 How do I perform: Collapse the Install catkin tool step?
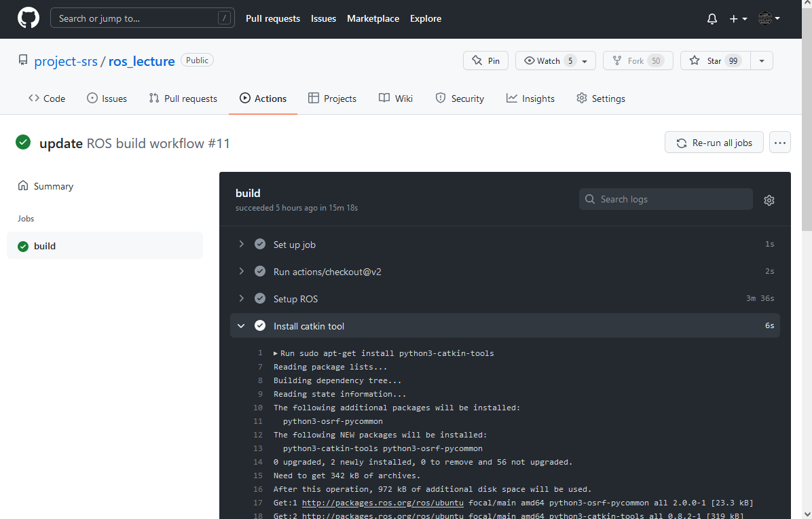pos(505,326)
